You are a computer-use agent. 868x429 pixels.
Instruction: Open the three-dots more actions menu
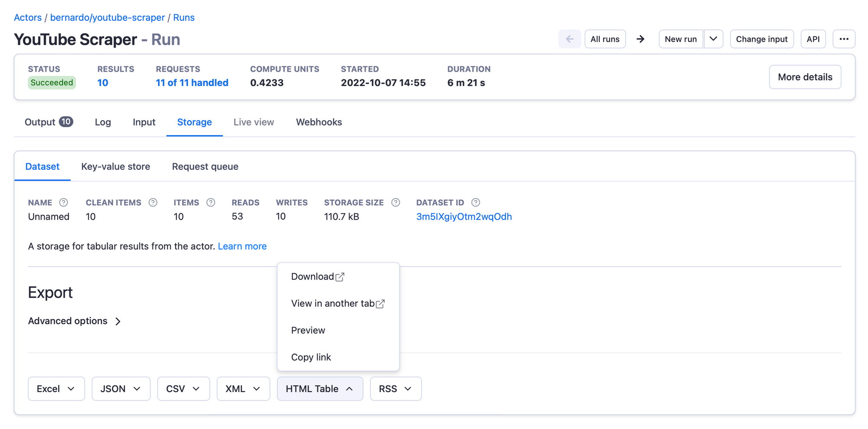tap(844, 39)
